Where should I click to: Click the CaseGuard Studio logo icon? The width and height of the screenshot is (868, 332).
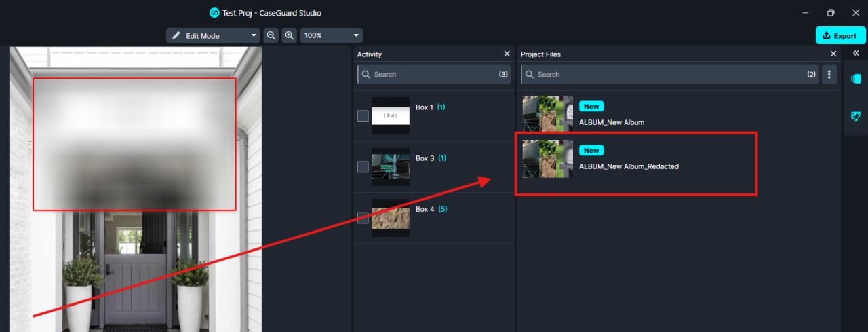click(x=214, y=13)
